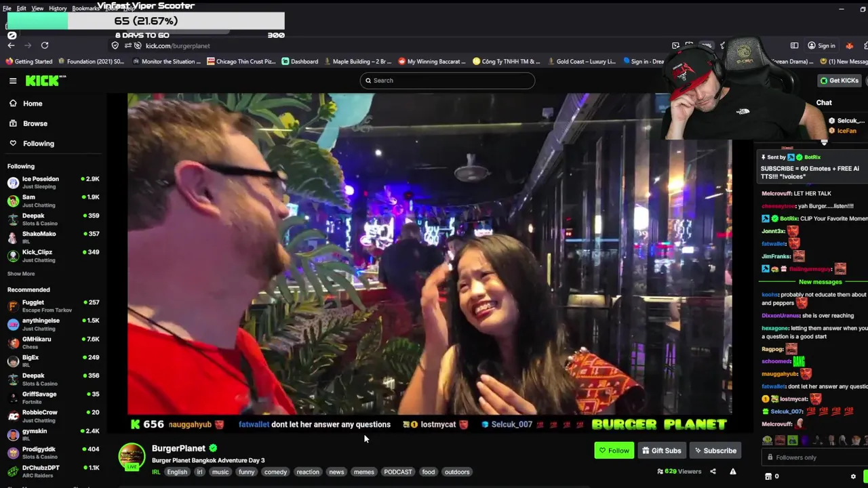
Task: Open Chicago Thin Crust Pizza bookmark
Action: click(241, 62)
